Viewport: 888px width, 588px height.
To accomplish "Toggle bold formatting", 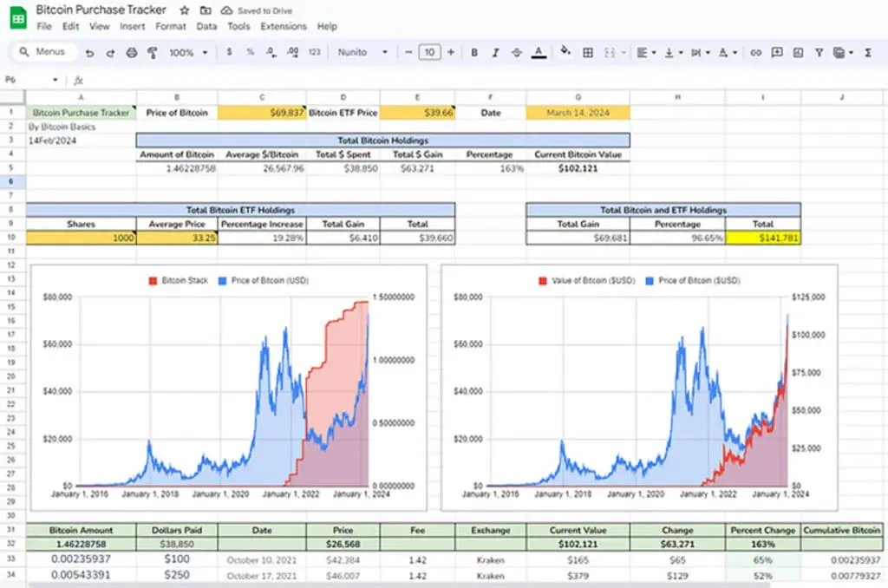I will tap(474, 53).
